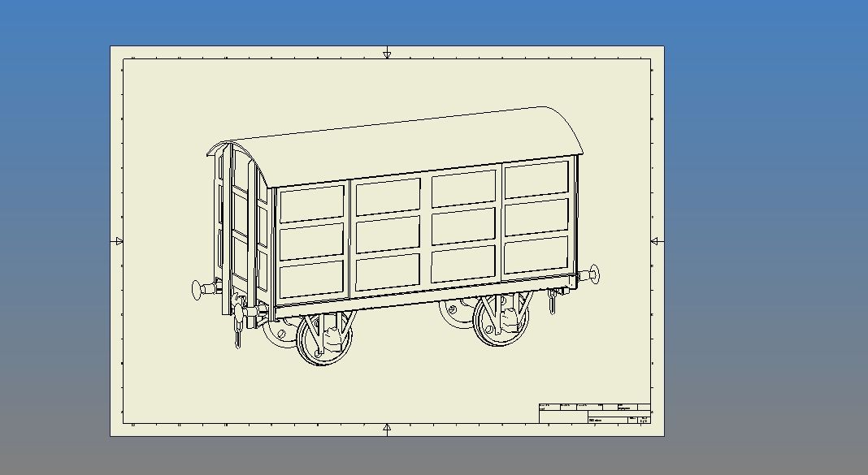868x475 pixels.
Task: Click the empty gray area right of the sheet
Action: pyautogui.click(x=764, y=244)
